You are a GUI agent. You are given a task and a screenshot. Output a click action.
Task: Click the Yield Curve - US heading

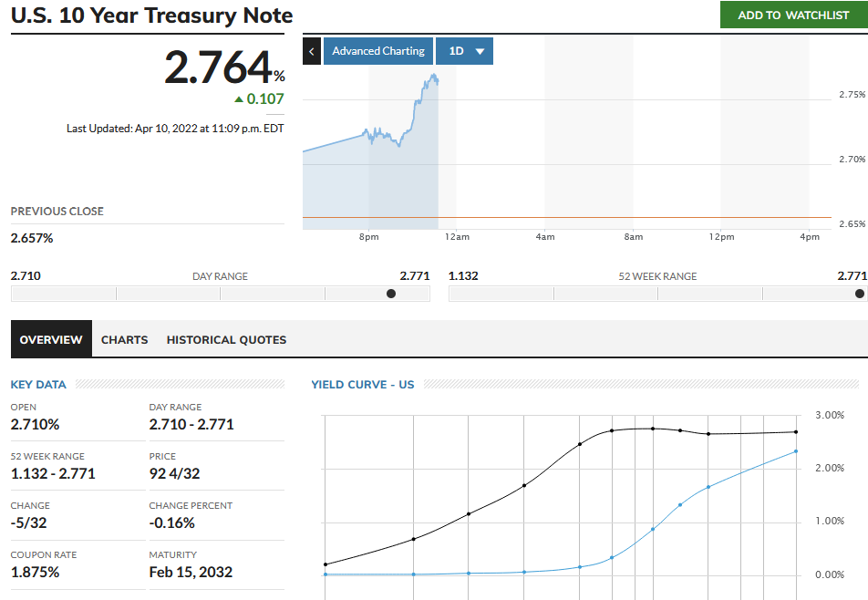coord(363,385)
